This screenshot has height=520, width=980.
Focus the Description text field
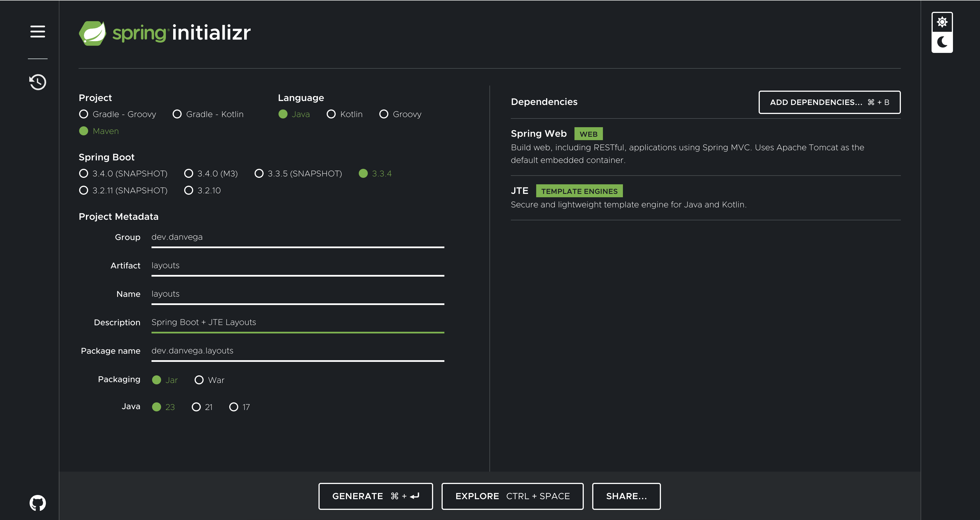point(297,322)
